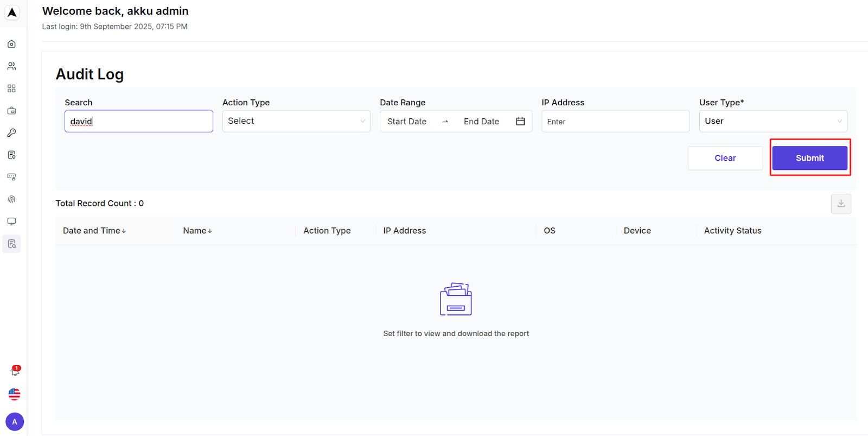
Task: Click the Akku logo in sidebar
Action: 12,12
